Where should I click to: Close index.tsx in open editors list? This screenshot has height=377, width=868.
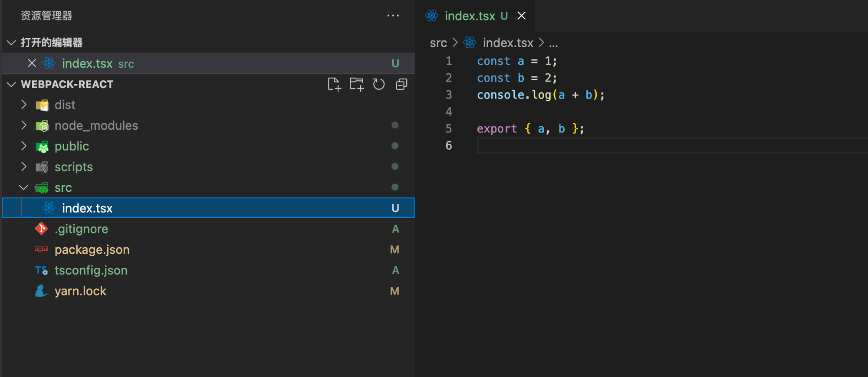point(32,63)
